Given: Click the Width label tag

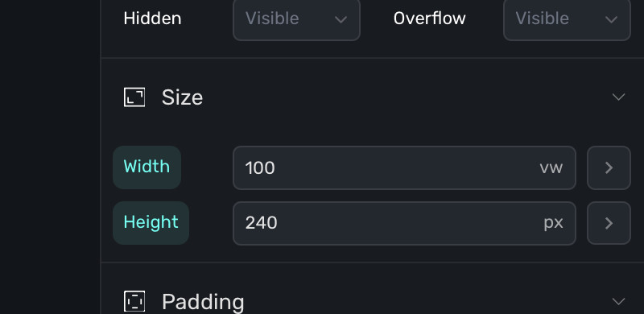Looking at the screenshot, I should (x=147, y=167).
